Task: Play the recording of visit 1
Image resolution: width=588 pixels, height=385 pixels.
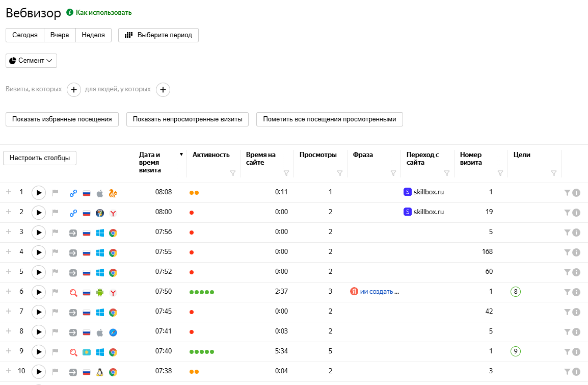Action: click(x=39, y=193)
